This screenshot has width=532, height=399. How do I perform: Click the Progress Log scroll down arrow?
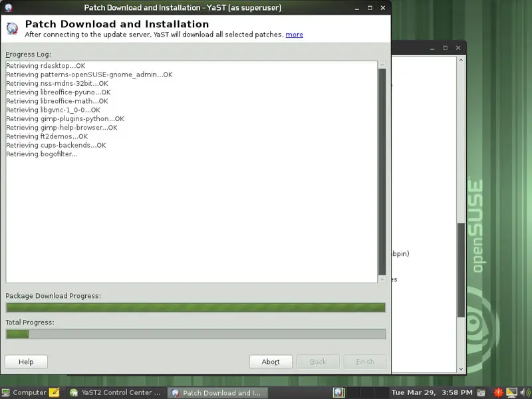click(x=382, y=279)
